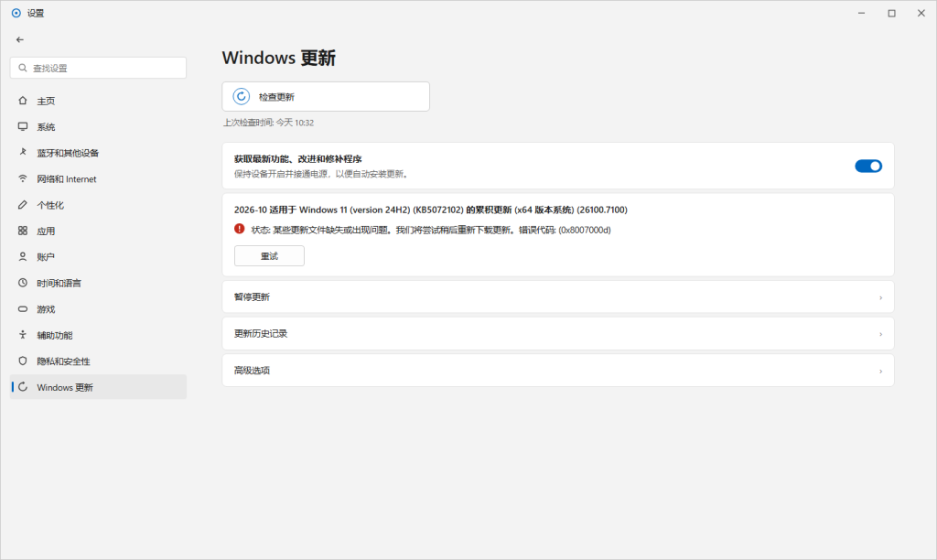Viewport: 937px width, 560px height.
Task: Click the accessibility figure icon beside 辅助功能
Action: point(23,335)
